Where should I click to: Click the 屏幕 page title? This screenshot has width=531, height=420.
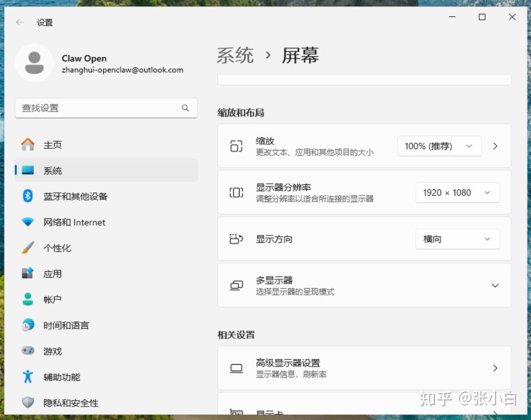(300, 55)
